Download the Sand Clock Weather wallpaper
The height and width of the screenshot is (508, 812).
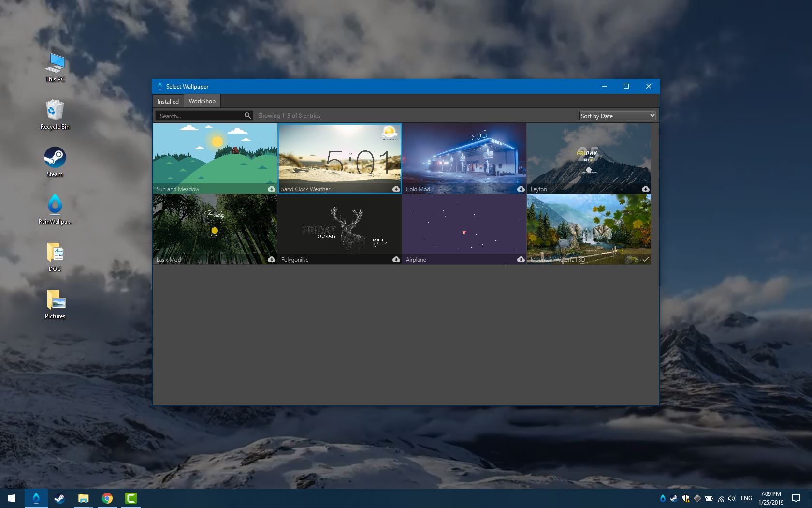coord(396,189)
